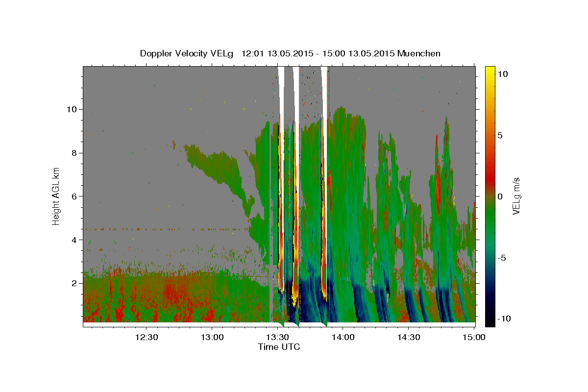This screenshot has height=392, width=588.
Task: Click the '14:30' time tick label
Action: 409,337
